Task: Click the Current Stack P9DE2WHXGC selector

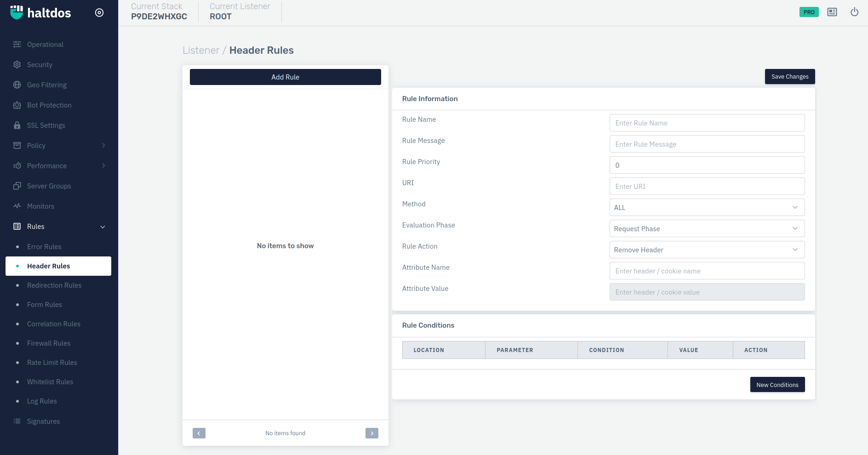Action: point(159,11)
